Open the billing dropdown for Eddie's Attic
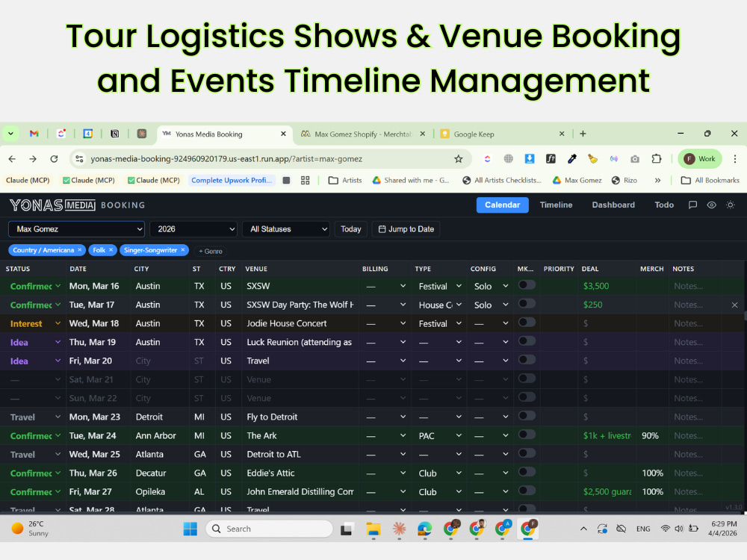This screenshot has width=747, height=560. point(385,473)
